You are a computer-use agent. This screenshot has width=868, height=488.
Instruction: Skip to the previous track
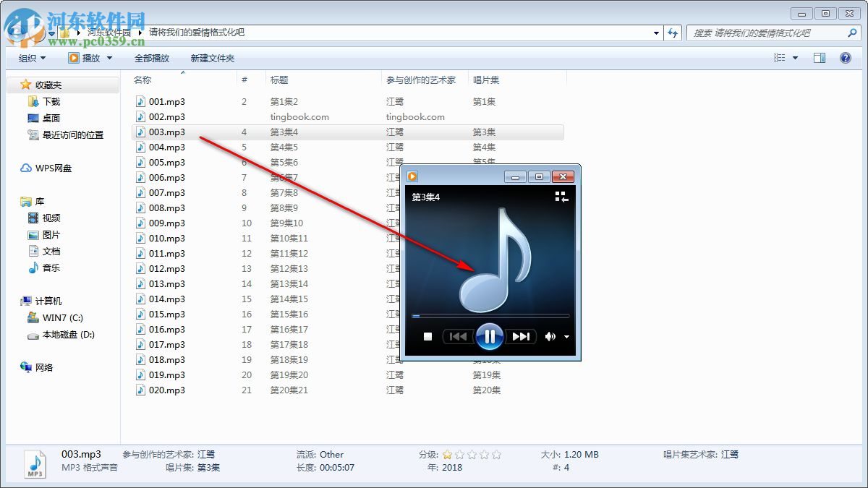pos(457,336)
